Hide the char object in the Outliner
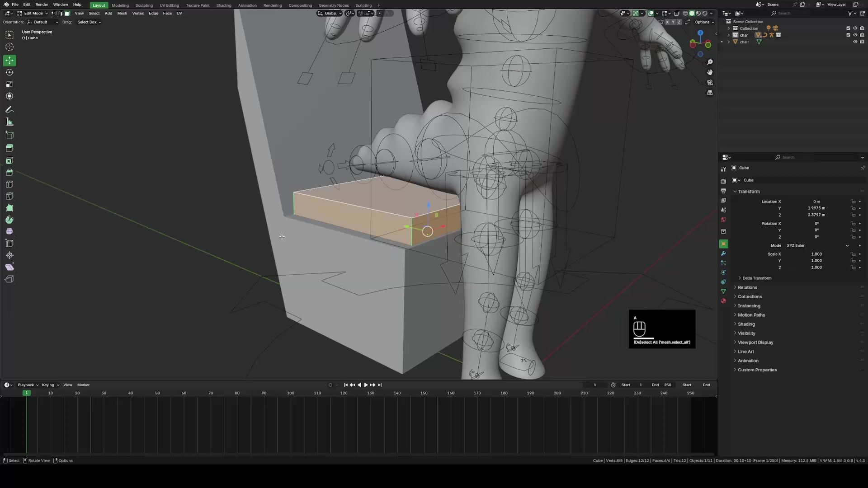Viewport: 868px width, 488px height. (856, 35)
